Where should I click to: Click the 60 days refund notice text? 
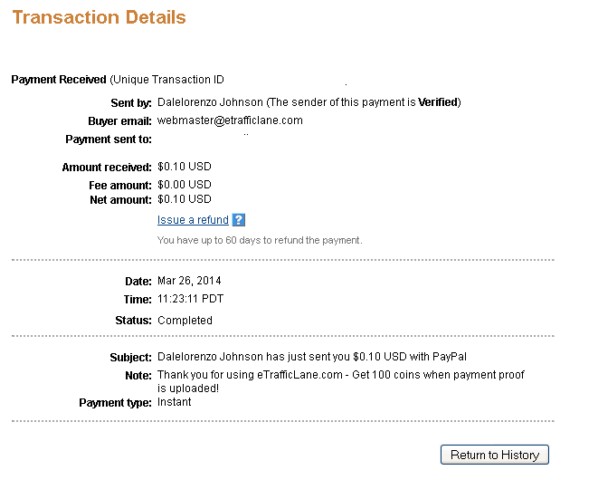pos(260,240)
